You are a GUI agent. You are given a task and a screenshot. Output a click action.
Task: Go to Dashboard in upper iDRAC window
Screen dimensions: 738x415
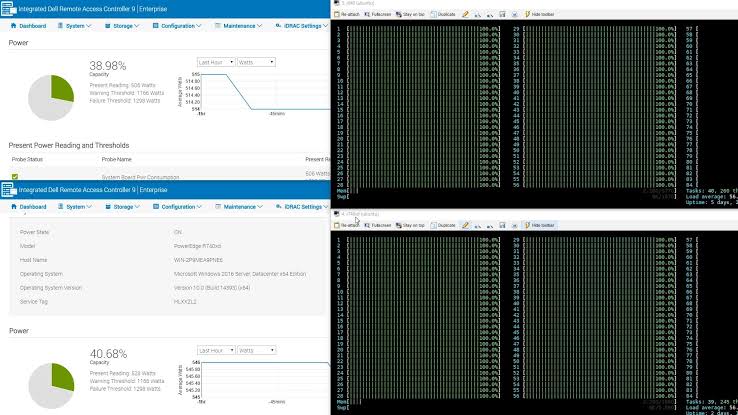pos(28,26)
